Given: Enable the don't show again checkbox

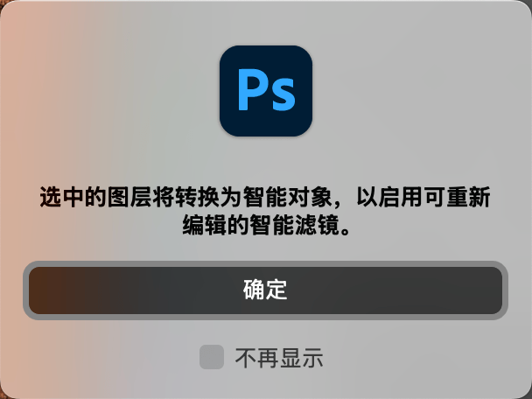Looking at the screenshot, I should click(212, 357).
